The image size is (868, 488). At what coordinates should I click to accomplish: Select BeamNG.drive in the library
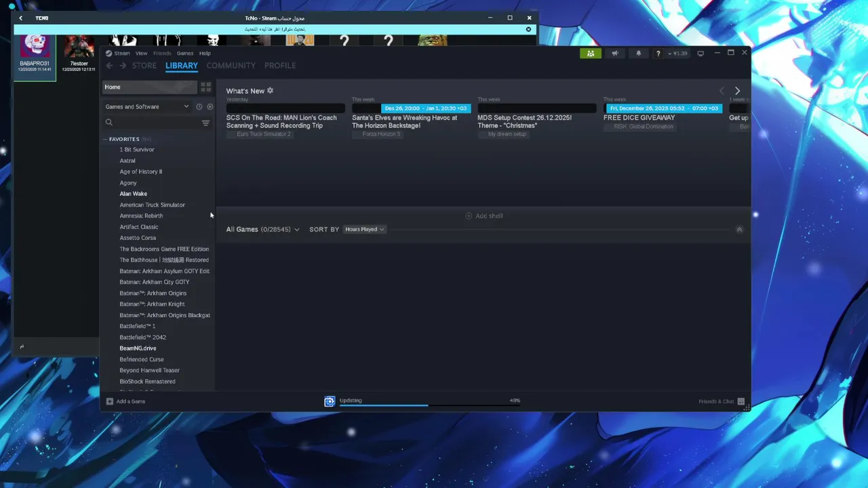click(138, 348)
